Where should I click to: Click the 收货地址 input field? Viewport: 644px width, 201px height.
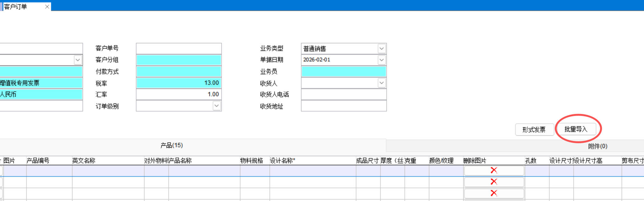[343, 106]
